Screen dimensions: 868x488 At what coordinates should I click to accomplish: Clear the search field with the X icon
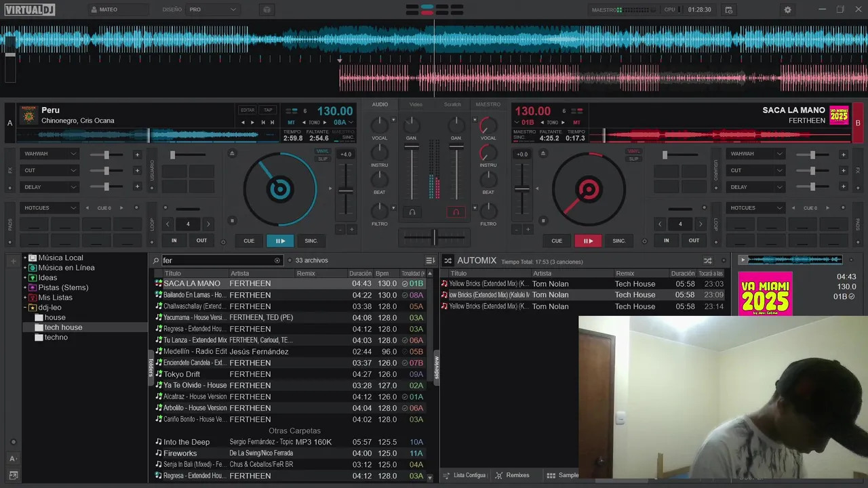[x=277, y=260]
